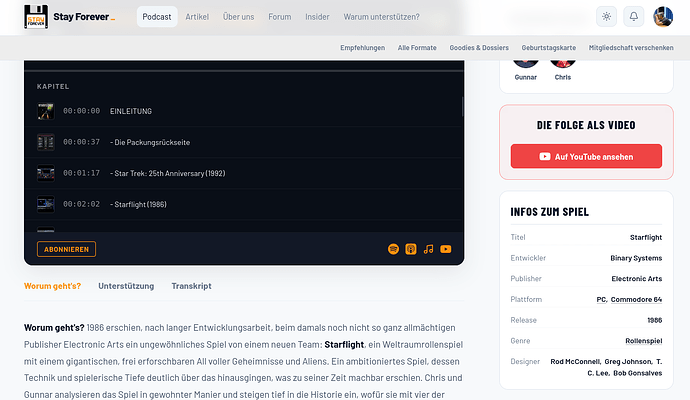
Task: Select the Worum geht's? tab
Action: click(x=52, y=286)
